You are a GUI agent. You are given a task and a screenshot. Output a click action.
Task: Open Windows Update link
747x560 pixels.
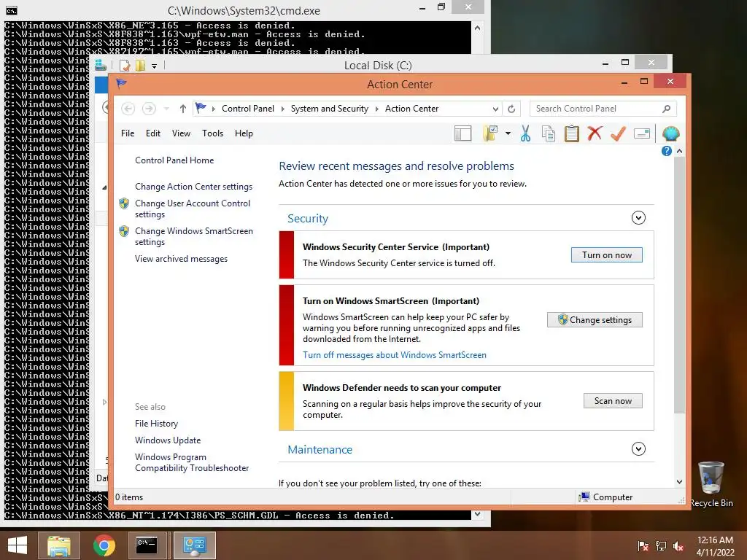click(168, 440)
